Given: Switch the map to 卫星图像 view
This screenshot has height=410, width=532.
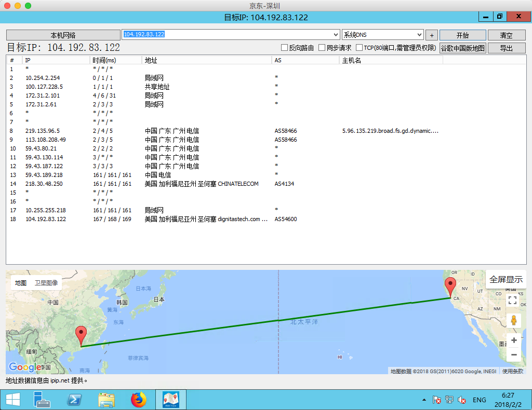Looking at the screenshot, I should coord(46,283).
